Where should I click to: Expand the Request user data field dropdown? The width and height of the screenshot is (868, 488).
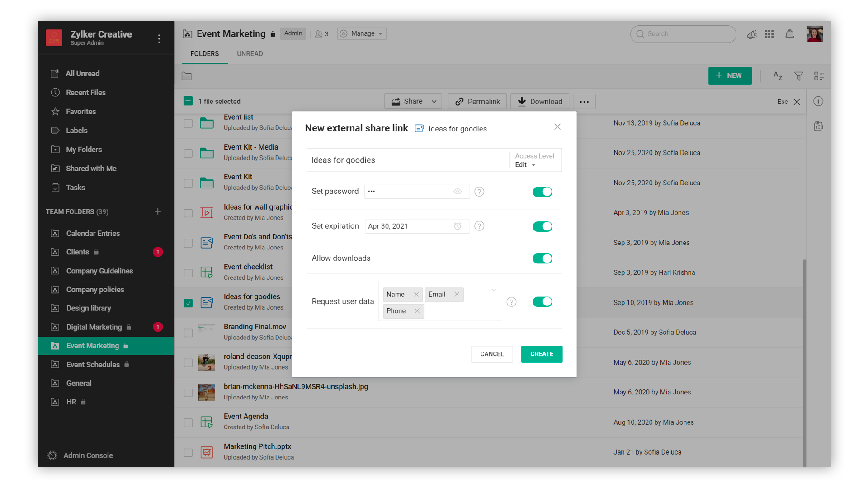494,290
